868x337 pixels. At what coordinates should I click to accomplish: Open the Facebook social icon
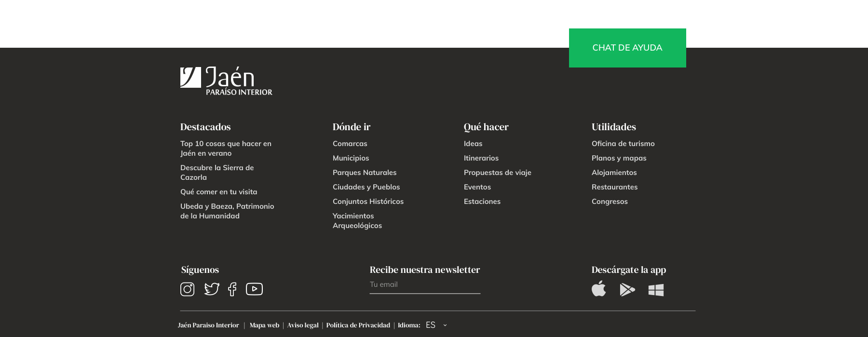(x=232, y=289)
